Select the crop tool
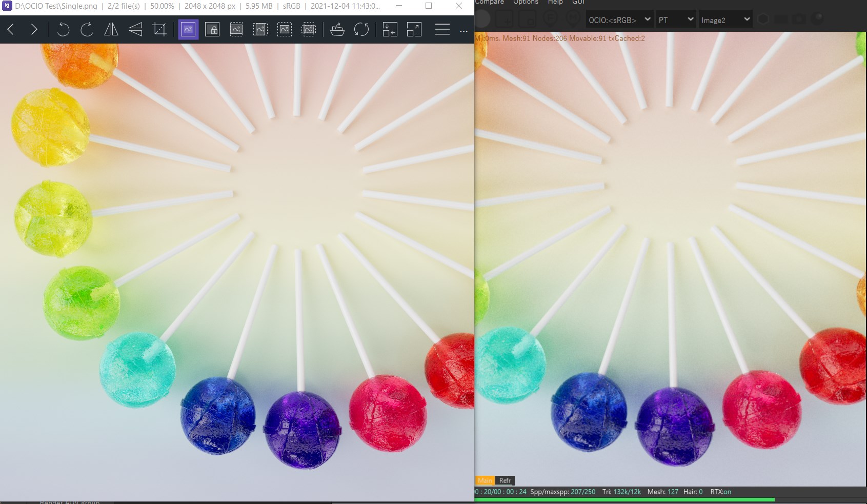This screenshot has width=867, height=504. (159, 30)
